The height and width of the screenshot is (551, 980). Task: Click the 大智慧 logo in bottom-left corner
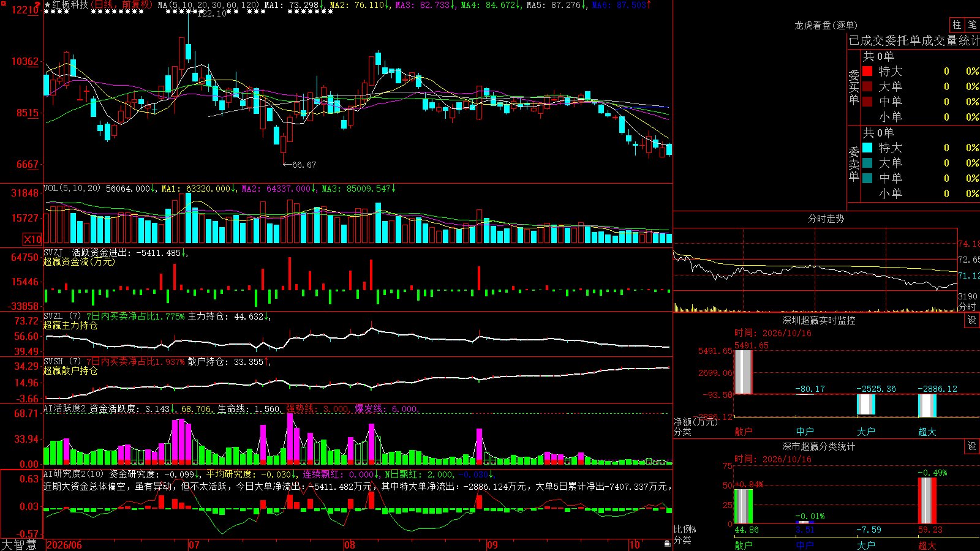pyautogui.click(x=19, y=545)
